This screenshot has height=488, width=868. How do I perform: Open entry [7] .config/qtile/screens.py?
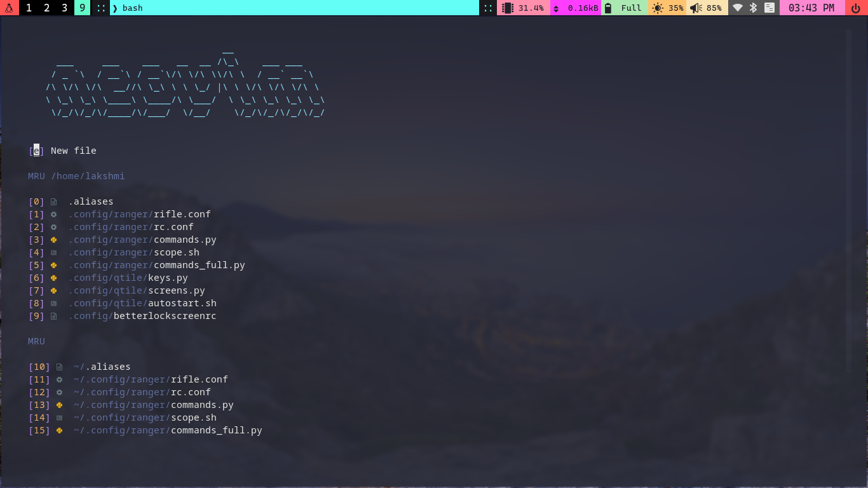[117, 290]
